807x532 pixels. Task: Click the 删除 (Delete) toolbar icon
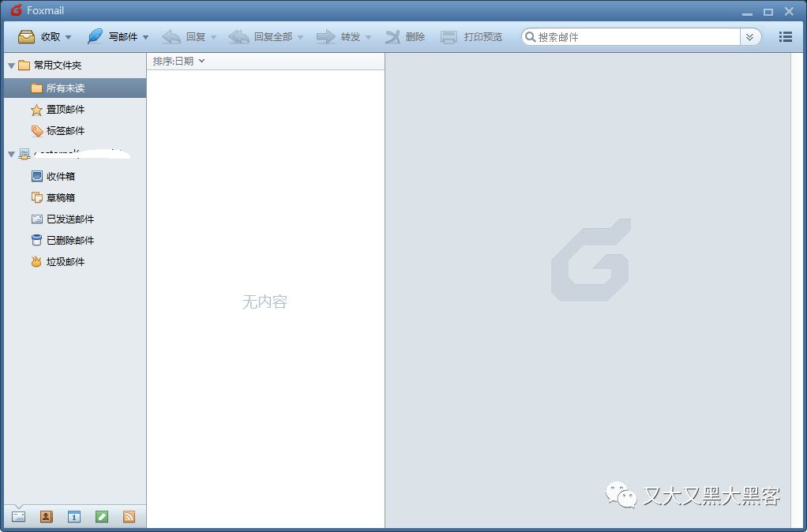coord(405,36)
